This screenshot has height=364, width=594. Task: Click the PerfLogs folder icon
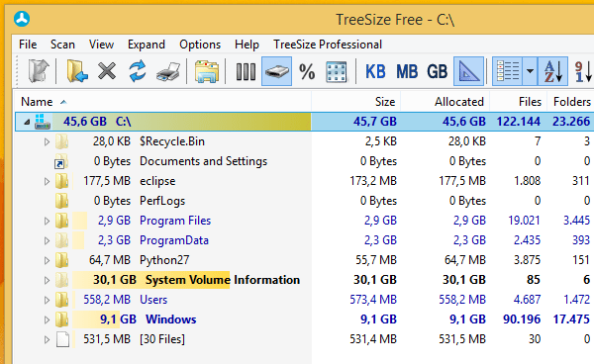61,201
